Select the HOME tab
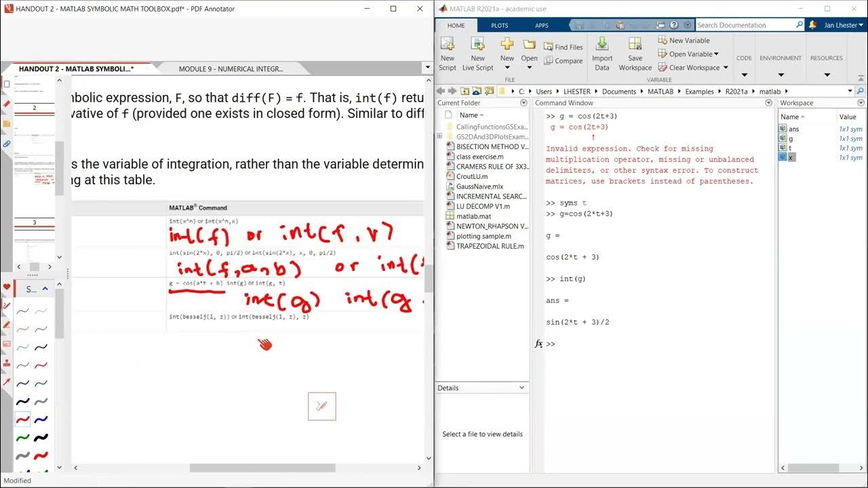 (456, 25)
